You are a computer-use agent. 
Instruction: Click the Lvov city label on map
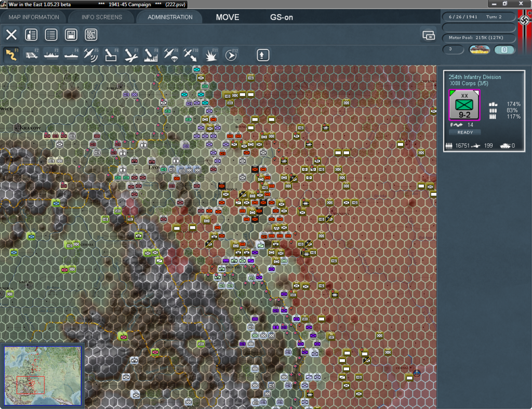pyautogui.click(x=153, y=167)
